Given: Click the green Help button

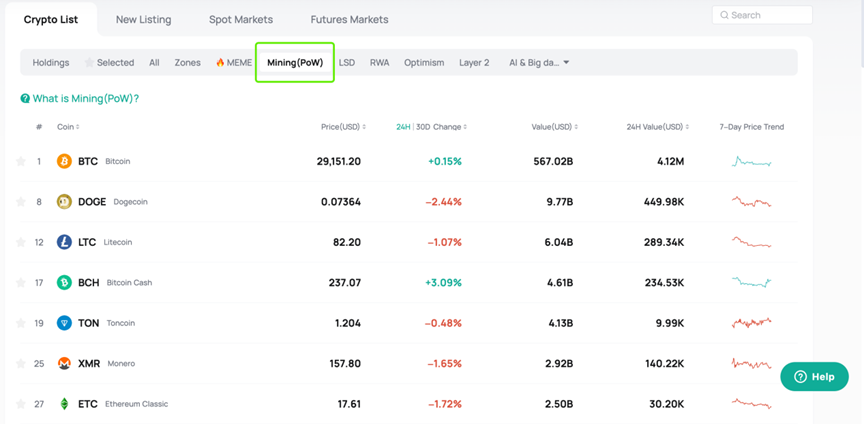Looking at the screenshot, I should [814, 377].
